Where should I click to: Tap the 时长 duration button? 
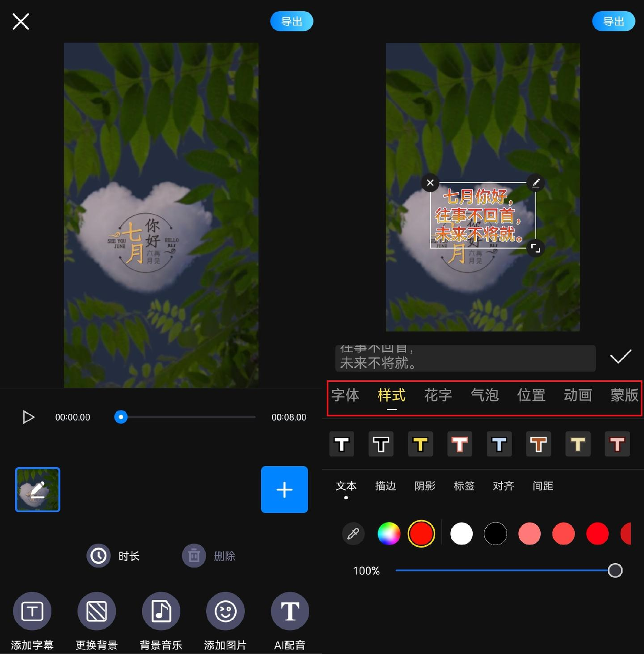coord(114,556)
